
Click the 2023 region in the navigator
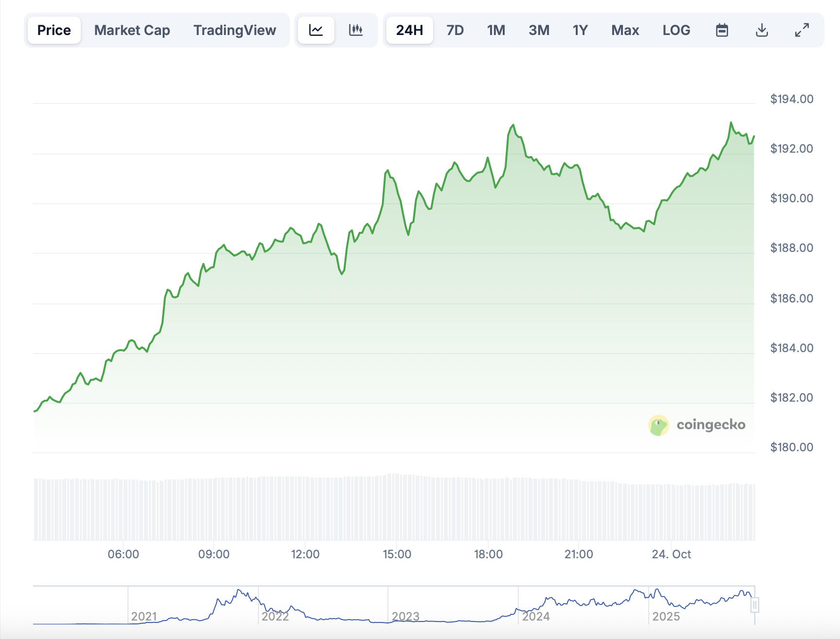tap(405, 616)
